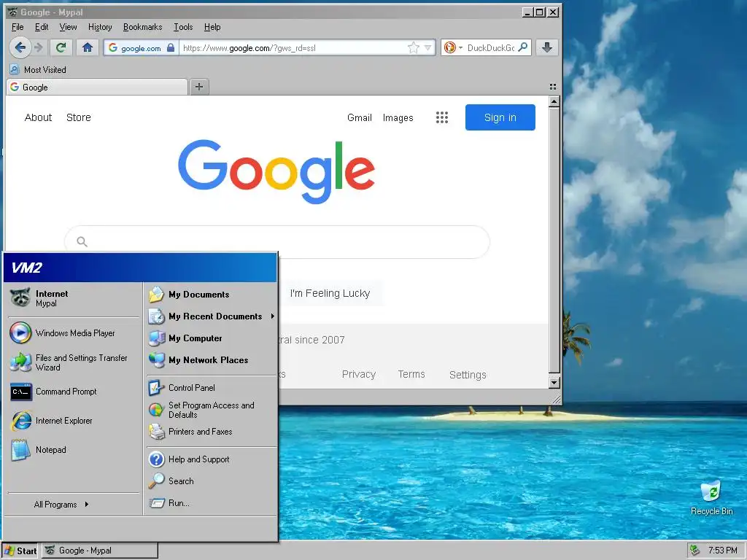The height and width of the screenshot is (560, 747).
Task: Open the File menu
Action: click(x=18, y=27)
